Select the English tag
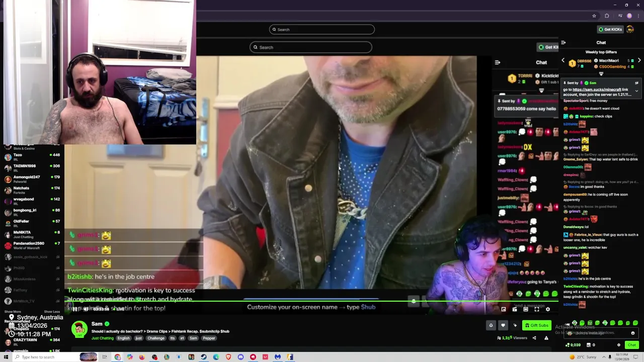Screen dimensions: 644x362 [x=124, y=338]
